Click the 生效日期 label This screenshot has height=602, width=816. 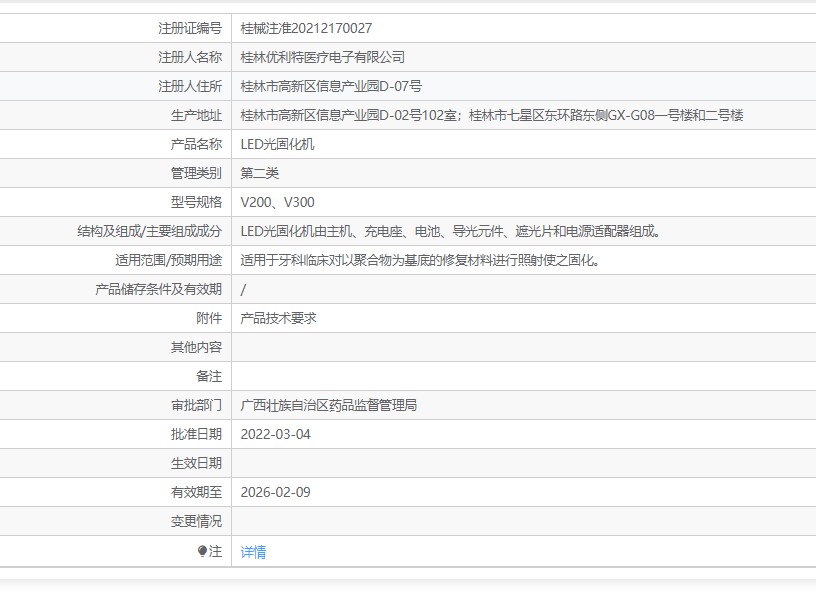[x=196, y=463]
